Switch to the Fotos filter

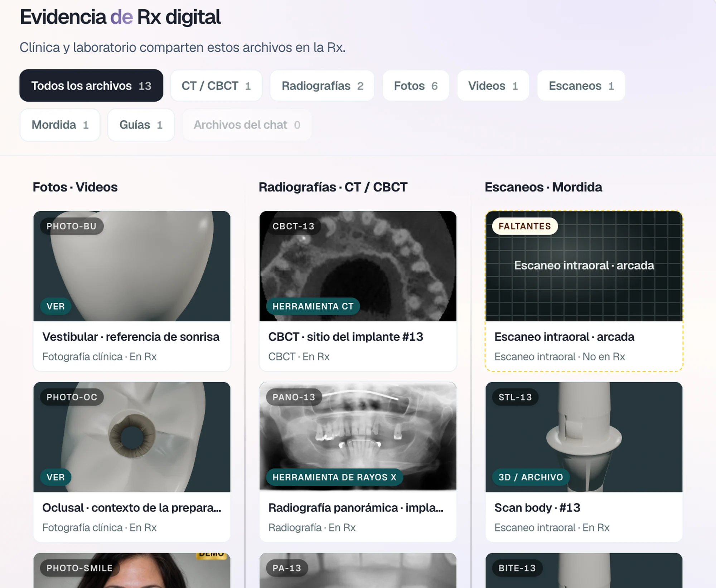(x=416, y=86)
